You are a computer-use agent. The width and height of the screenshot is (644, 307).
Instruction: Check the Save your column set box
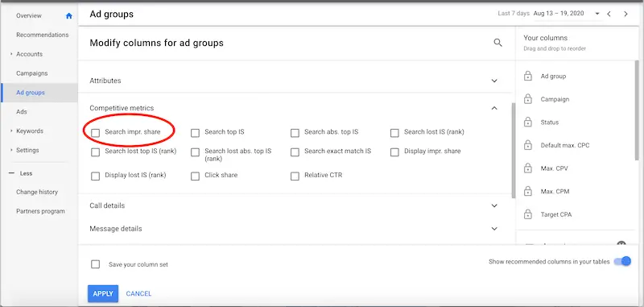point(95,263)
